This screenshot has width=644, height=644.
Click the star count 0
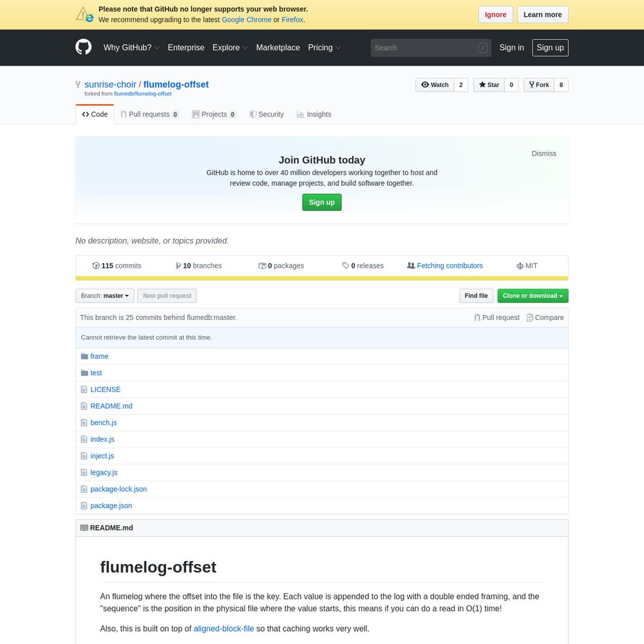[x=511, y=85]
